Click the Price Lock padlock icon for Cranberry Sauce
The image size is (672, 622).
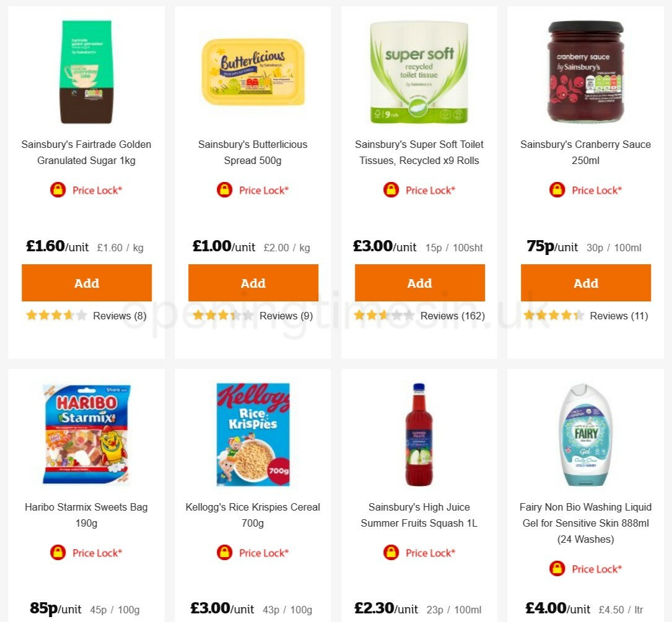pos(557,190)
